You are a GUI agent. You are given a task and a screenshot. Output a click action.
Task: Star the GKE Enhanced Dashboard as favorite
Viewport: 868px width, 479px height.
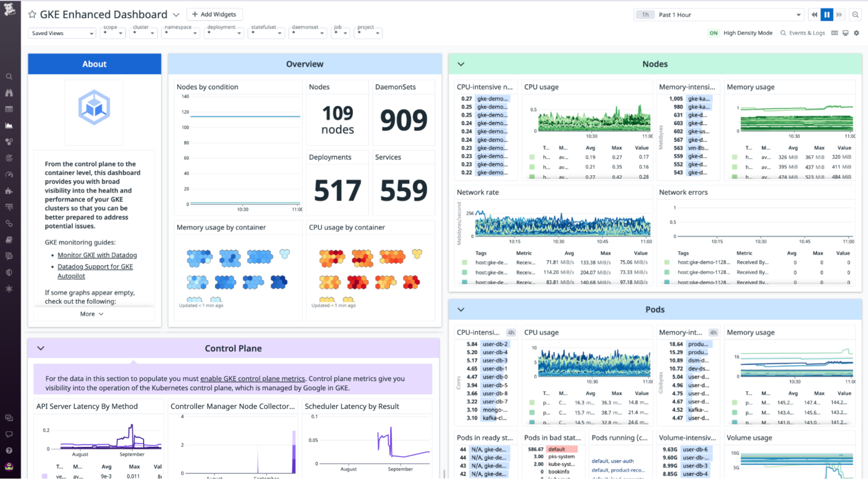(32, 14)
